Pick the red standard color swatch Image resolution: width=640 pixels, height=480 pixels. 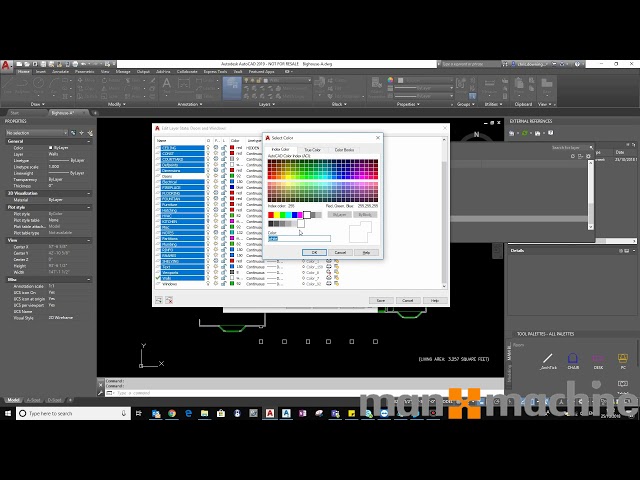tap(271, 215)
